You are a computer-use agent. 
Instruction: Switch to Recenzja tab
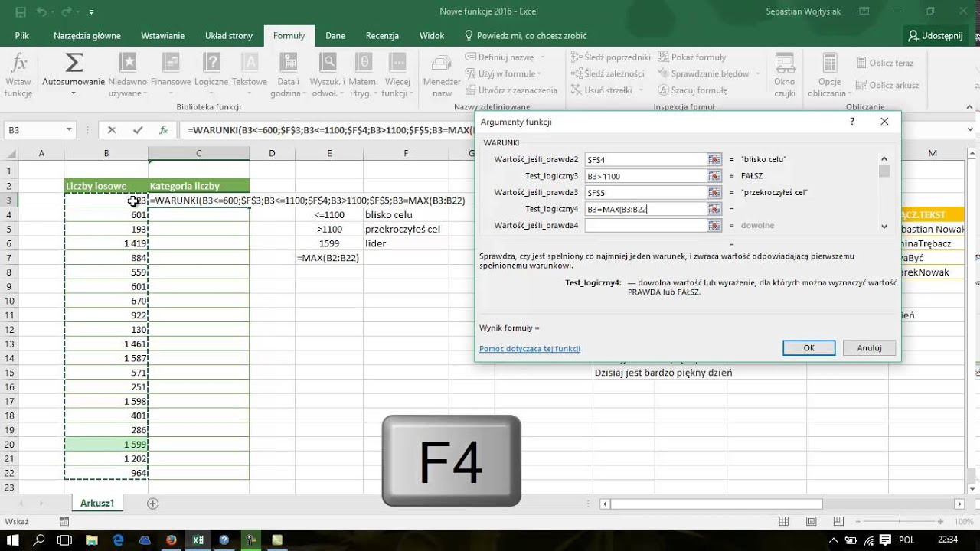click(382, 35)
